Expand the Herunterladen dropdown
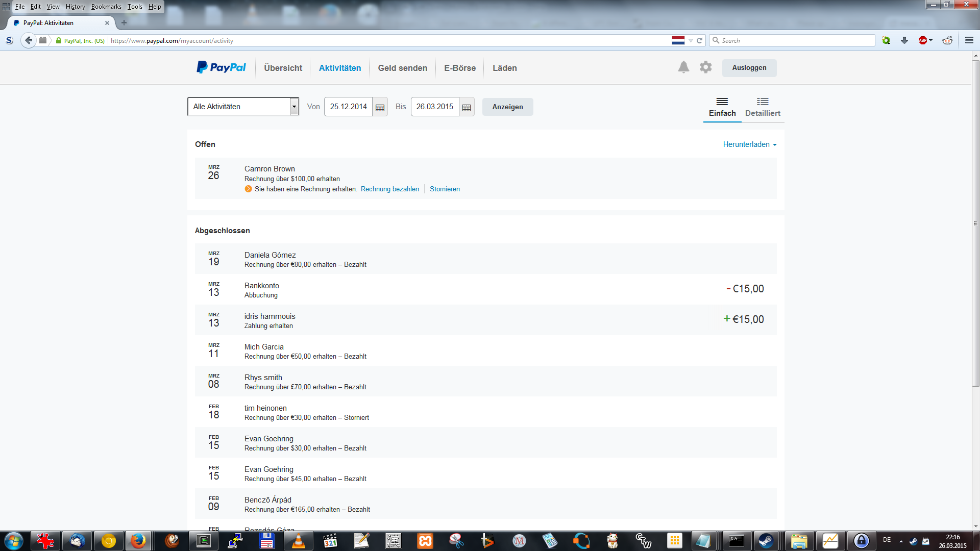 749,144
